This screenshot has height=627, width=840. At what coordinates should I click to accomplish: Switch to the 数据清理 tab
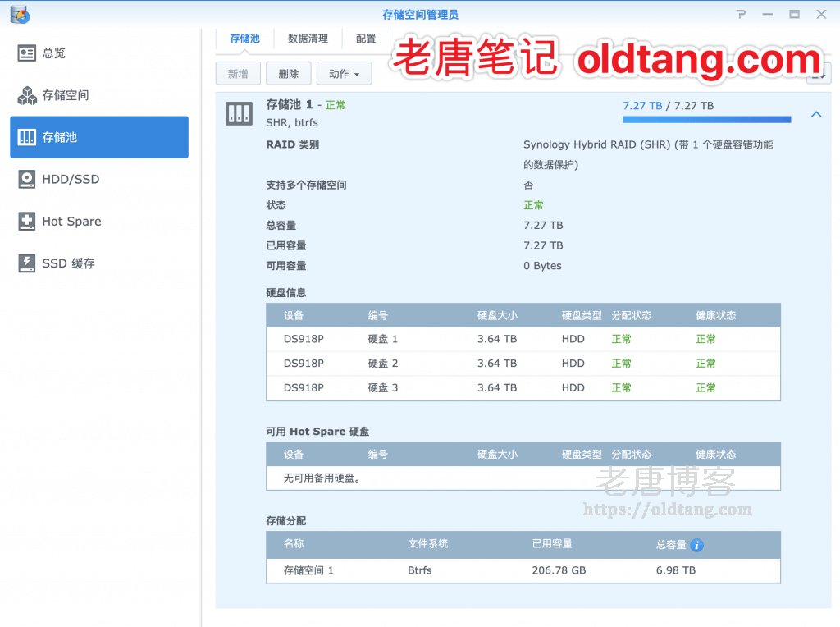(308, 39)
